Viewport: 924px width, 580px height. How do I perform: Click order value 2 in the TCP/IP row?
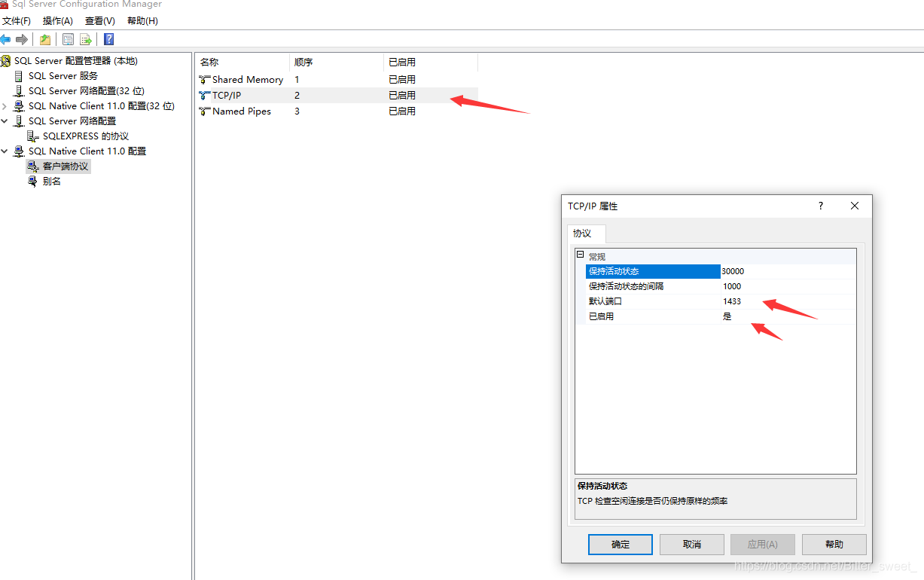297,95
